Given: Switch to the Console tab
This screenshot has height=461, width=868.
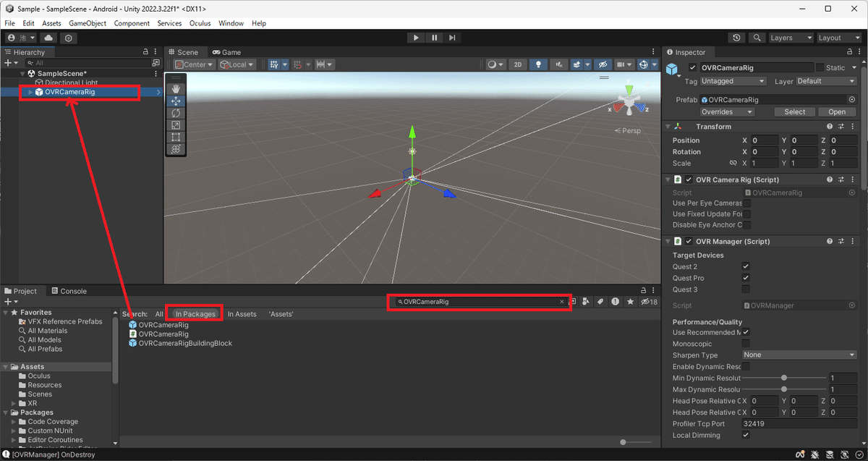Looking at the screenshot, I should (68, 291).
